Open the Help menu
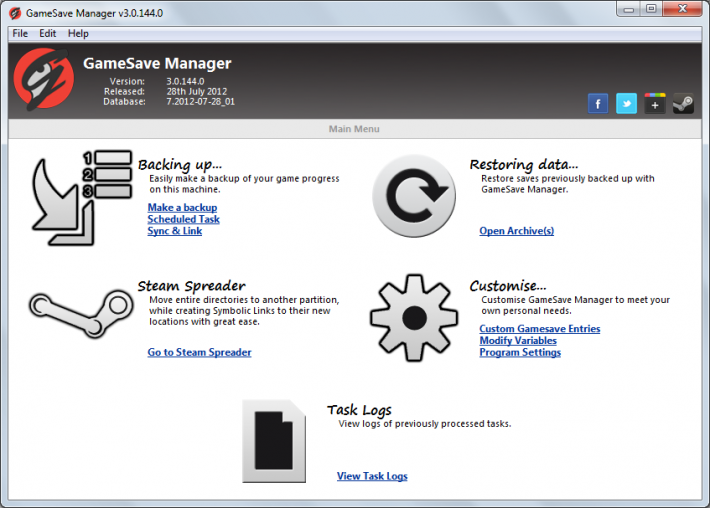This screenshot has width=710, height=508. click(x=78, y=34)
